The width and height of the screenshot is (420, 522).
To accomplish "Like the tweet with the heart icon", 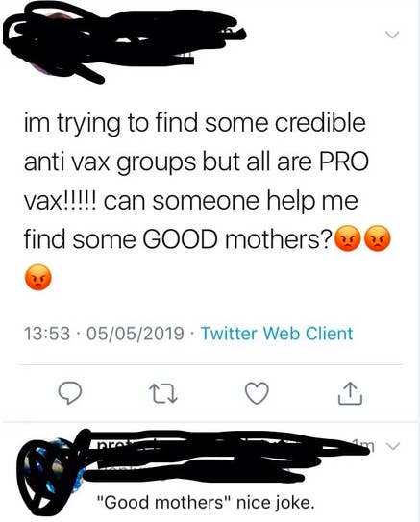I will point(257,393).
